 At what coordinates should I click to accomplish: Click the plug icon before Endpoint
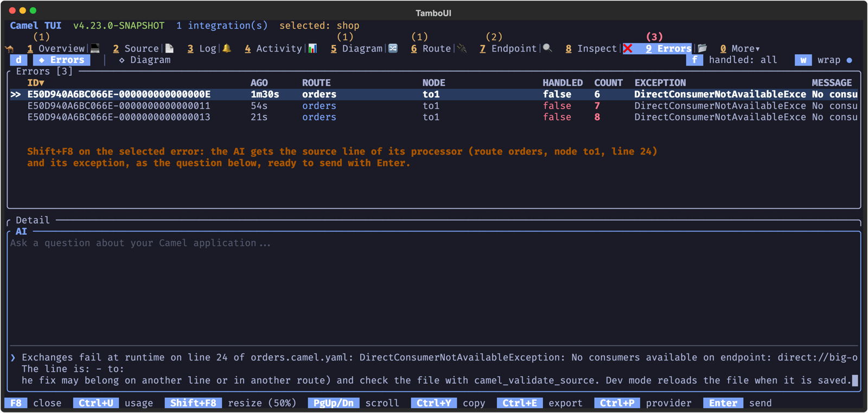click(x=462, y=49)
